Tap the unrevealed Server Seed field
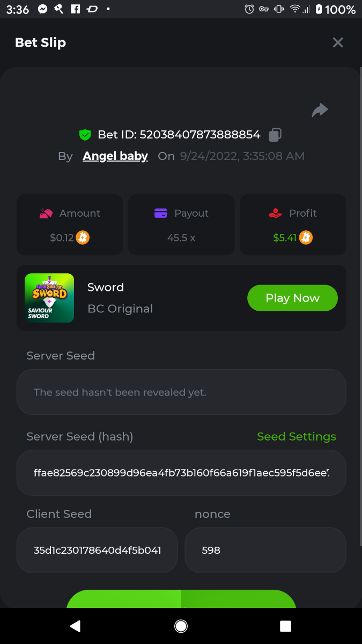This screenshot has height=644, width=362. pyautogui.click(x=181, y=392)
